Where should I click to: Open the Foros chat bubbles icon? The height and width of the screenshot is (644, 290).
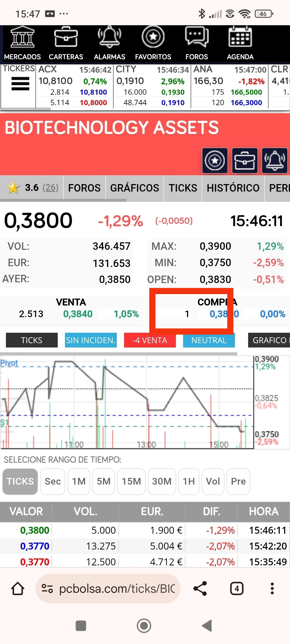197,37
